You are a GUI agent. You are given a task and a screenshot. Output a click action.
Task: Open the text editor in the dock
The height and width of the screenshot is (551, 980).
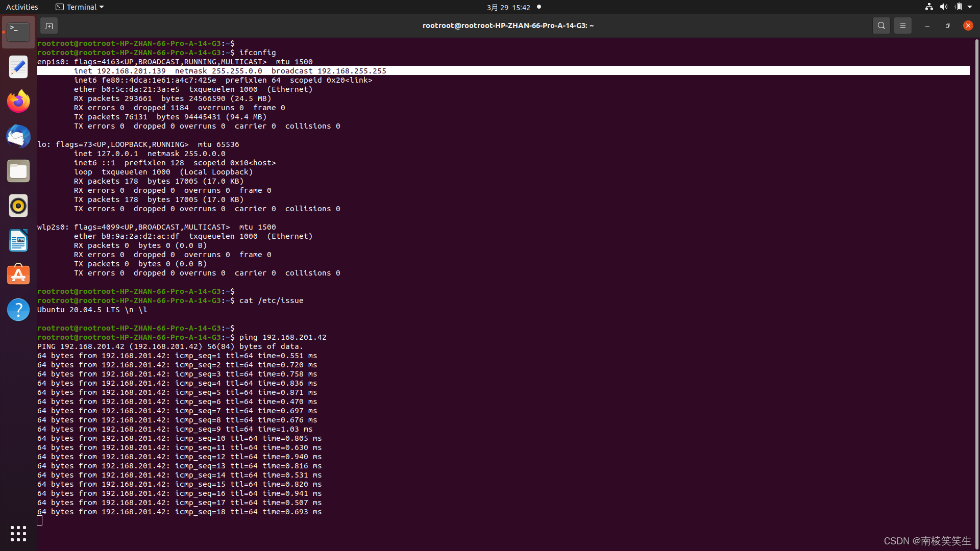(x=18, y=67)
